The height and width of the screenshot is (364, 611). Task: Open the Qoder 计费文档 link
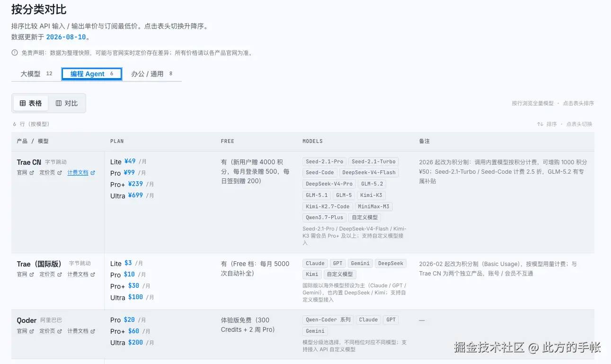[81, 331]
